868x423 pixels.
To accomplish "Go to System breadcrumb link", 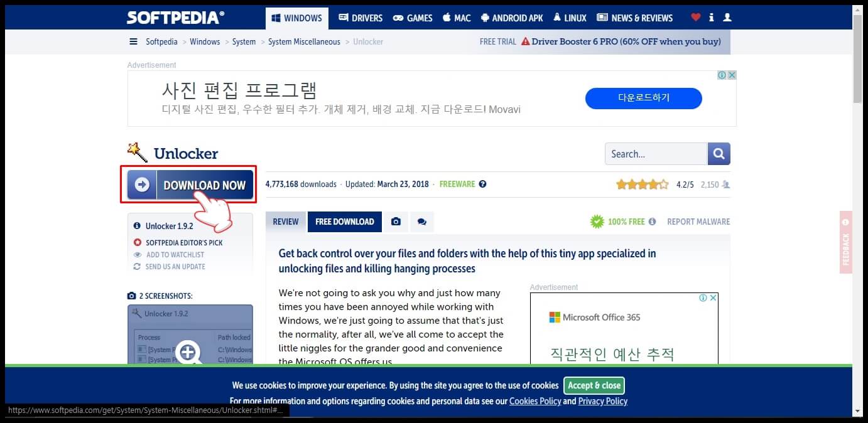I will 244,41.
